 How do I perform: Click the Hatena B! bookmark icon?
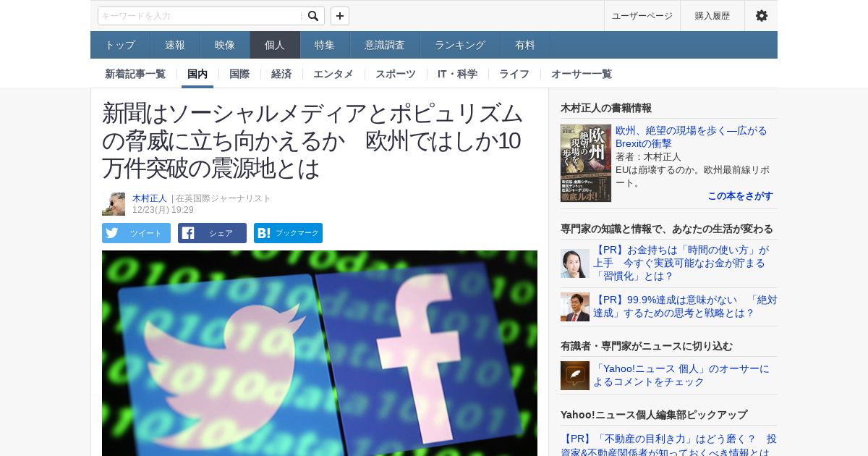(x=263, y=233)
